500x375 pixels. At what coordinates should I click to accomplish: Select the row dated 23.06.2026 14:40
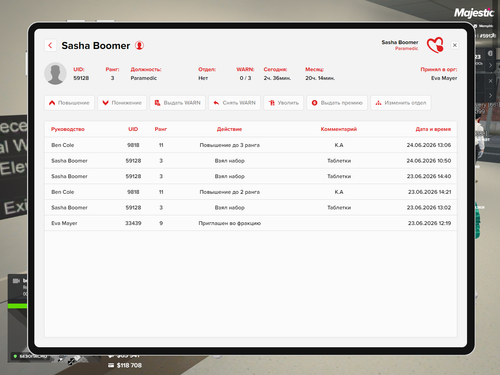pyautogui.click(x=251, y=176)
